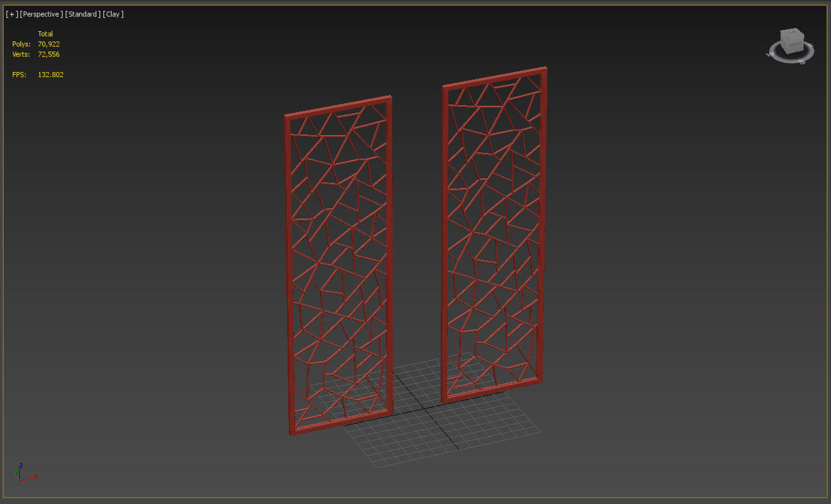Open the Perspective view label menu
Screen dimensions: 831x504
[x=41, y=14]
